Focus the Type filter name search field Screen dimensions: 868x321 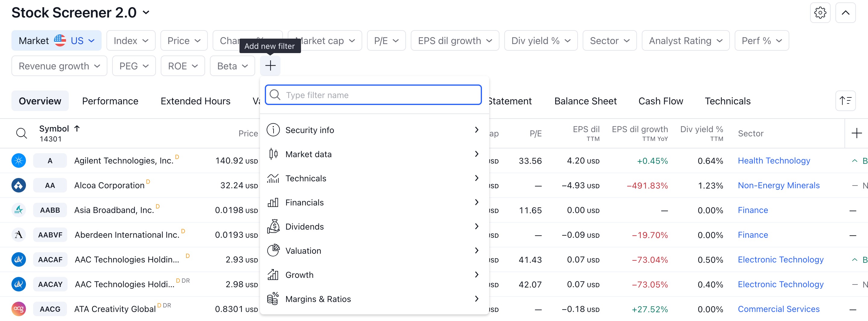373,95
